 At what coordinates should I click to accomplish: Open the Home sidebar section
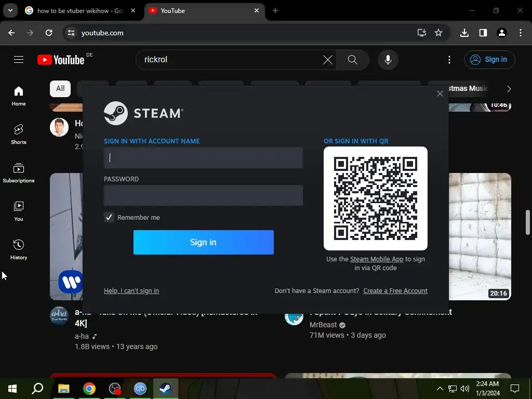pos(19,96)
